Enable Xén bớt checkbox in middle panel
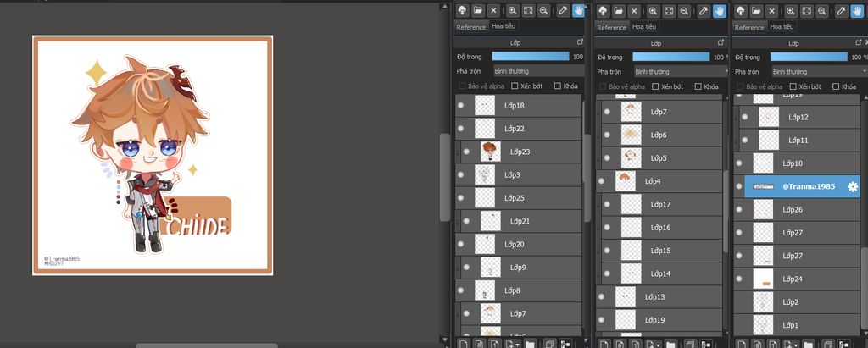Viewport: 868px width, 348px height. 655,86
